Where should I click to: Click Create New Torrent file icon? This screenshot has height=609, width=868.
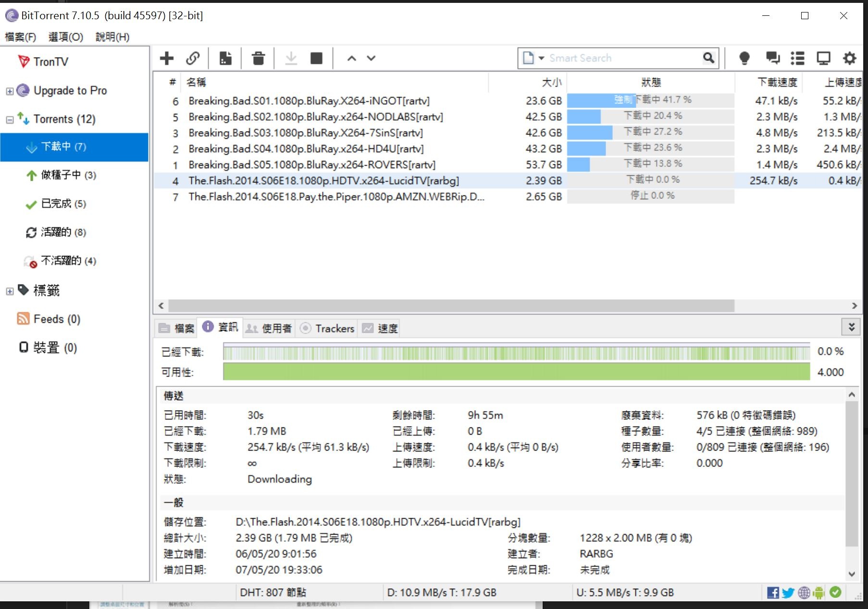click(225, 58)
